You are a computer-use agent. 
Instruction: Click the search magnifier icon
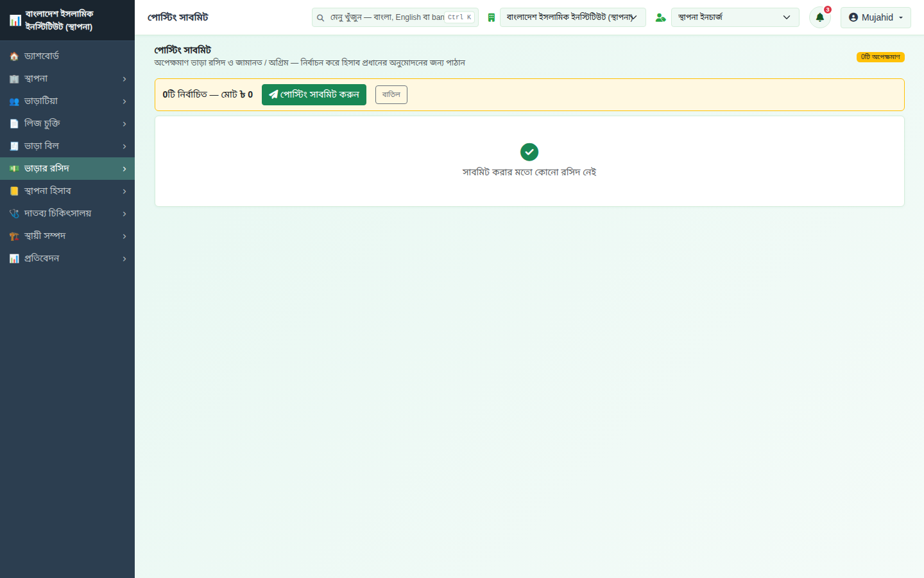pos(320,18)
